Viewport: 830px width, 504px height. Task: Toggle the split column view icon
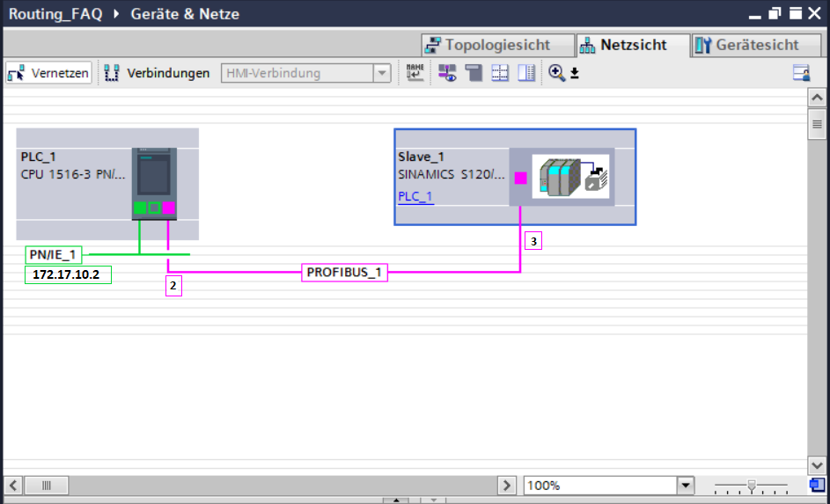[x=526, y=72]
